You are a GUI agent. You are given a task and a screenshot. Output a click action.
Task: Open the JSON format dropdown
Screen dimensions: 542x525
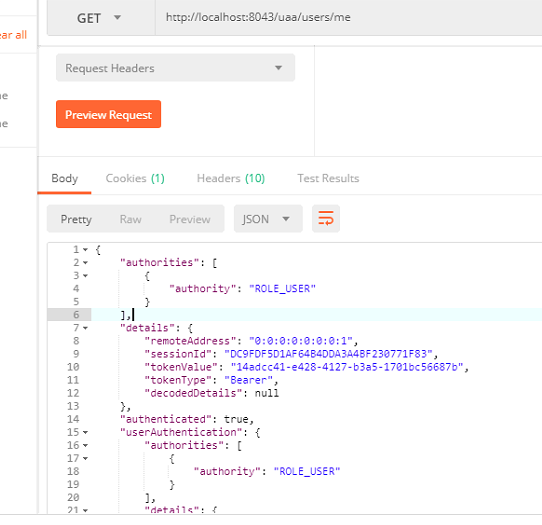tap(268, 219)
